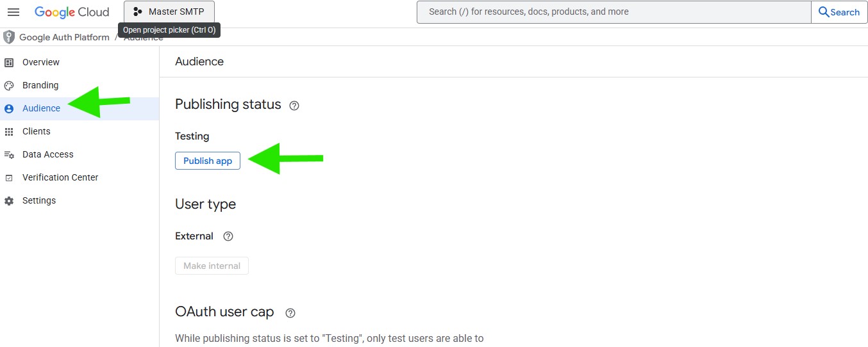The height and width of the screenshot is (347, 868).
Task: Select Audience in the sidebar
Action: click(41, 108)
